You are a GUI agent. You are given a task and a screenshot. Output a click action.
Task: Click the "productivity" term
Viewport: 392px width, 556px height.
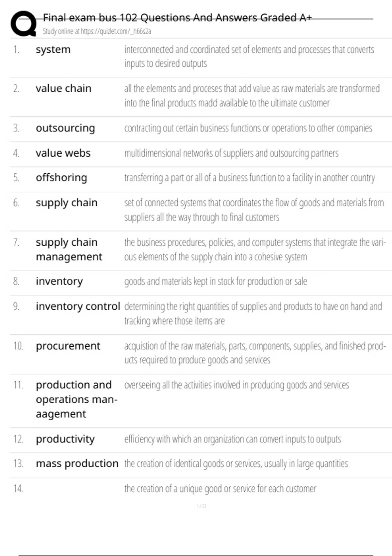[65, 439]
